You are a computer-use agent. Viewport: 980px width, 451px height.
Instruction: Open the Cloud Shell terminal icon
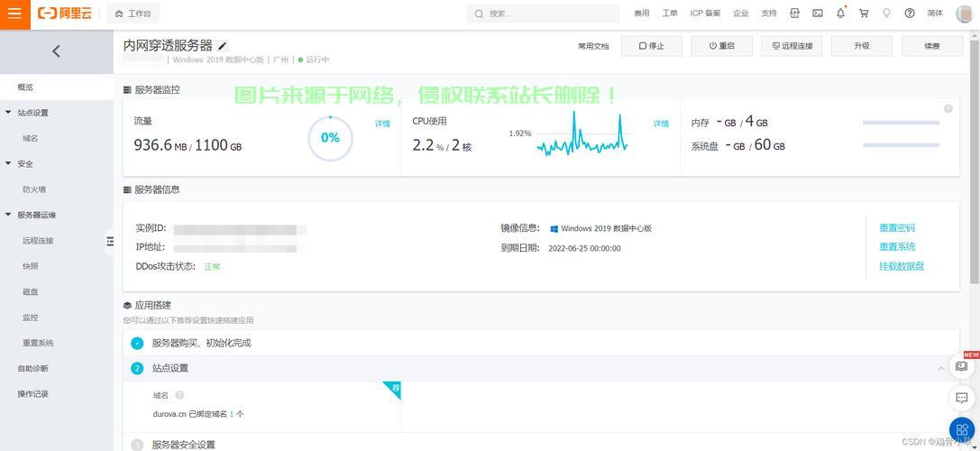(x=818, y=14)
